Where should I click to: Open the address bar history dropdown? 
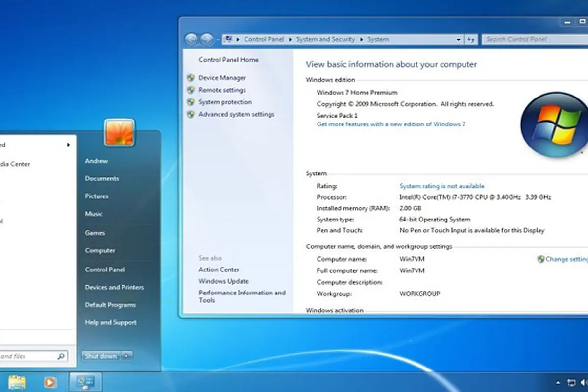pos(459,40)
